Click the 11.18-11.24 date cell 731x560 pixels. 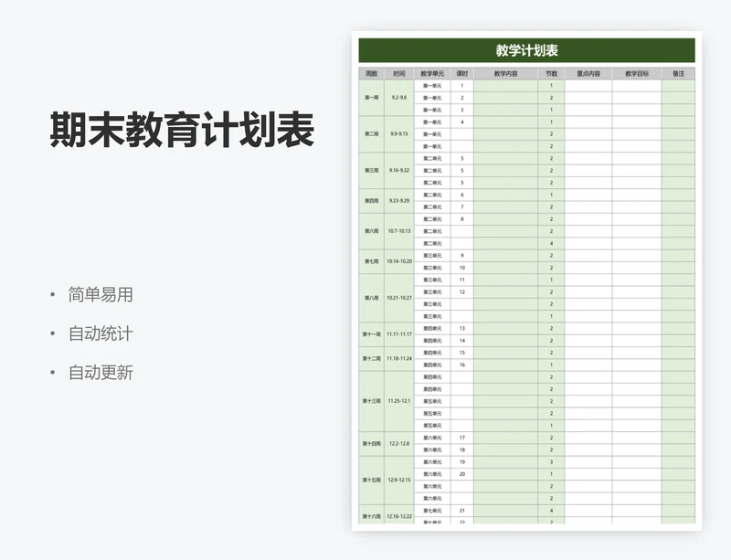tap(399, 359)
